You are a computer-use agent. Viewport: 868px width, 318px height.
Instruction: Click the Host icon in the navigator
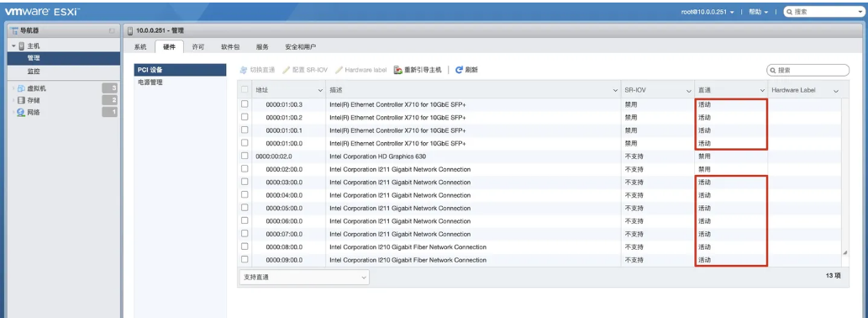click(x=22, y=46)
